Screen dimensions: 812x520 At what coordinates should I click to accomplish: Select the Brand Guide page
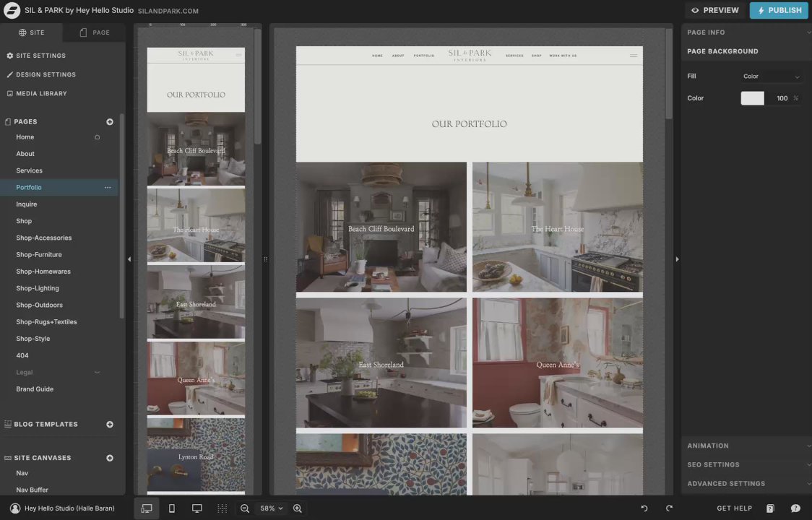[35, 389]
